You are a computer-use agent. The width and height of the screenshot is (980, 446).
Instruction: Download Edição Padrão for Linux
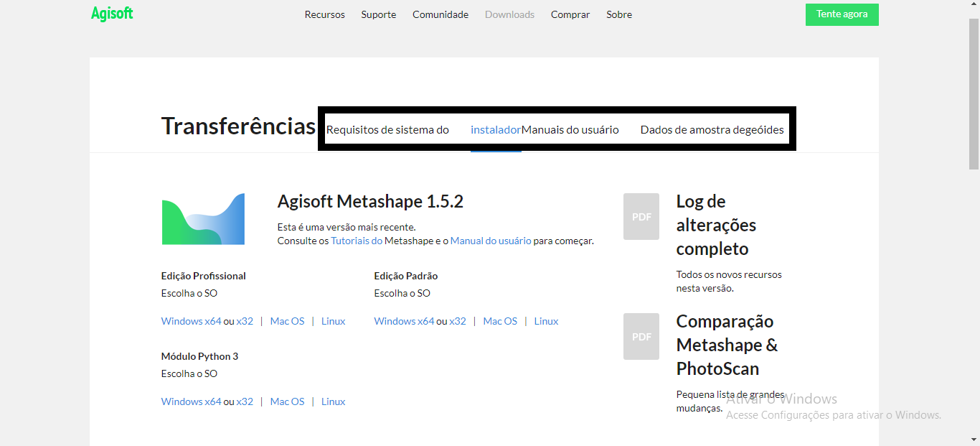(546, 322)
